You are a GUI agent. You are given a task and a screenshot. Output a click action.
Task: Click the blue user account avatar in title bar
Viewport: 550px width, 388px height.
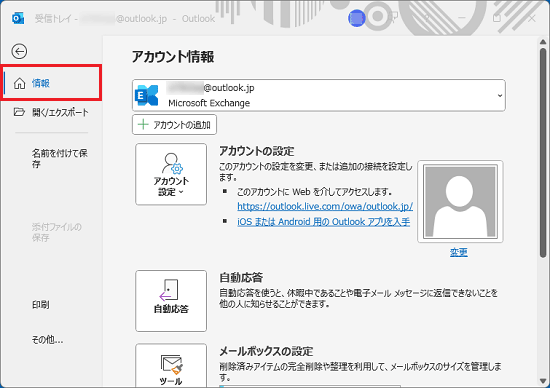click(x=356, y=18)
